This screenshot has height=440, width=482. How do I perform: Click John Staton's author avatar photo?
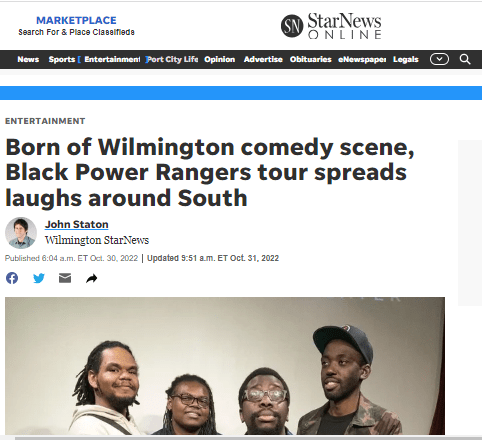click(x=21, y=233)
